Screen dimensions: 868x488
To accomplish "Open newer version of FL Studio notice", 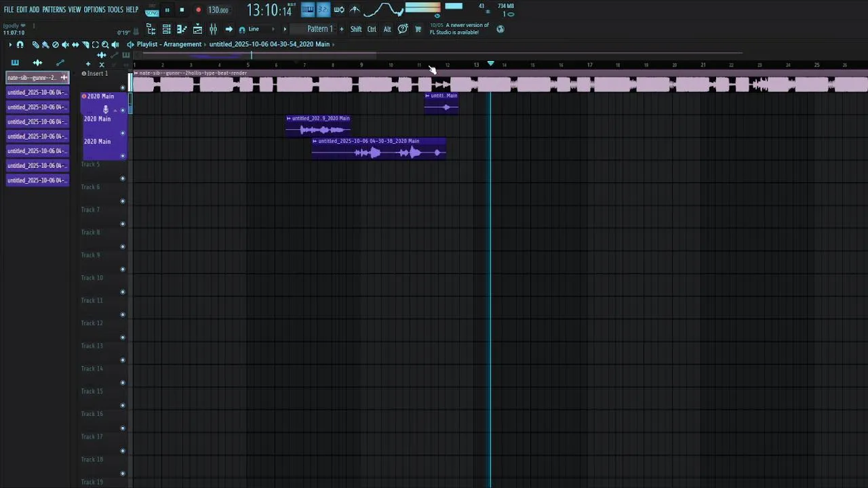I will (x=459, y=28).
